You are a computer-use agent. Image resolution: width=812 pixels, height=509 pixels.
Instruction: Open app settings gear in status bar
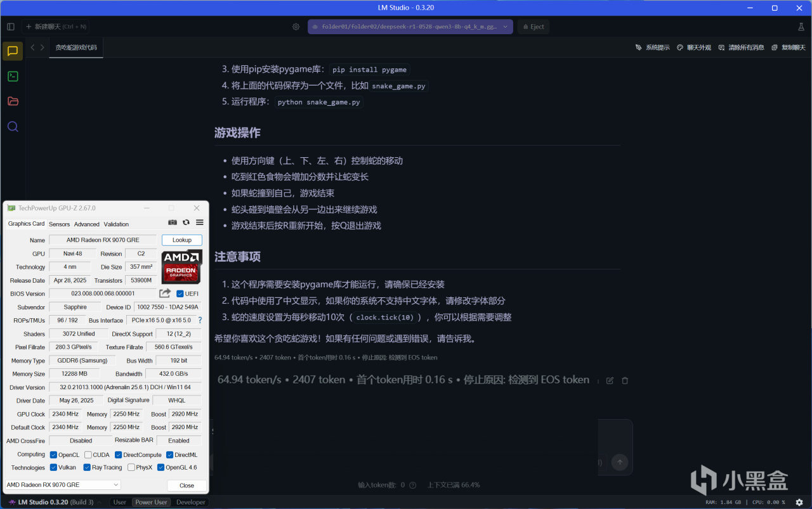(799, 502)
